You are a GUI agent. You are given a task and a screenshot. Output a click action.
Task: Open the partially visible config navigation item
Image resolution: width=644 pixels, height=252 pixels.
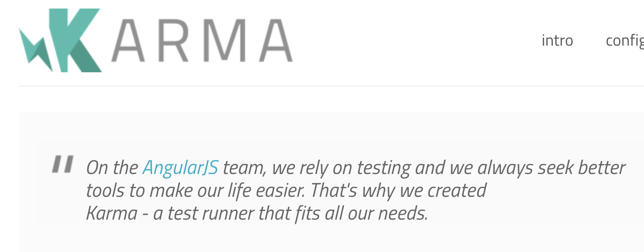pos(625,41)
